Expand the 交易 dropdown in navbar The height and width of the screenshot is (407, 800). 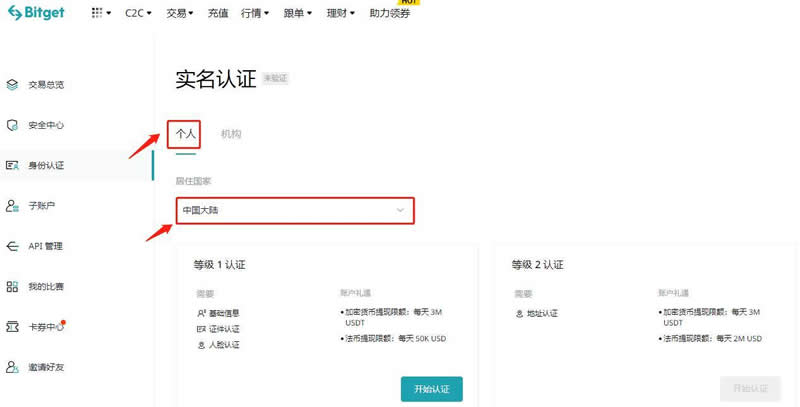(181, 14)
